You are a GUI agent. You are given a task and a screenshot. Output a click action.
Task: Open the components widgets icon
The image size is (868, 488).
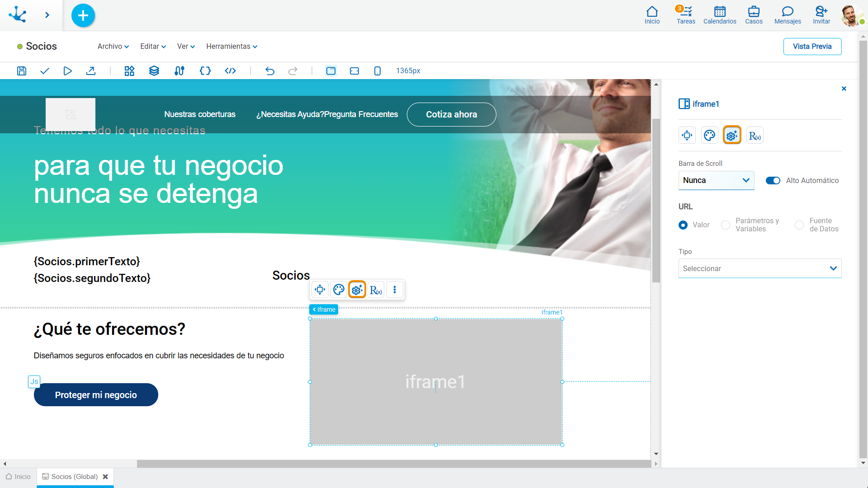(130, 71)
